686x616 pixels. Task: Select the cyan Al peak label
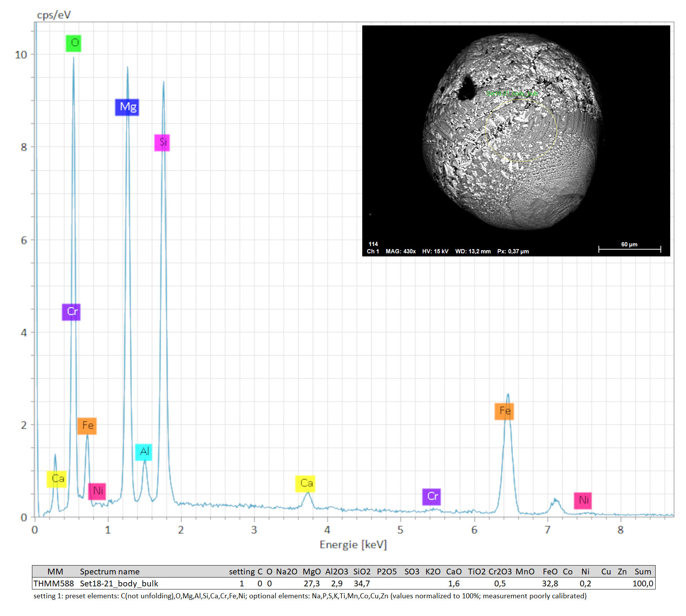click(x=144, y=452)
